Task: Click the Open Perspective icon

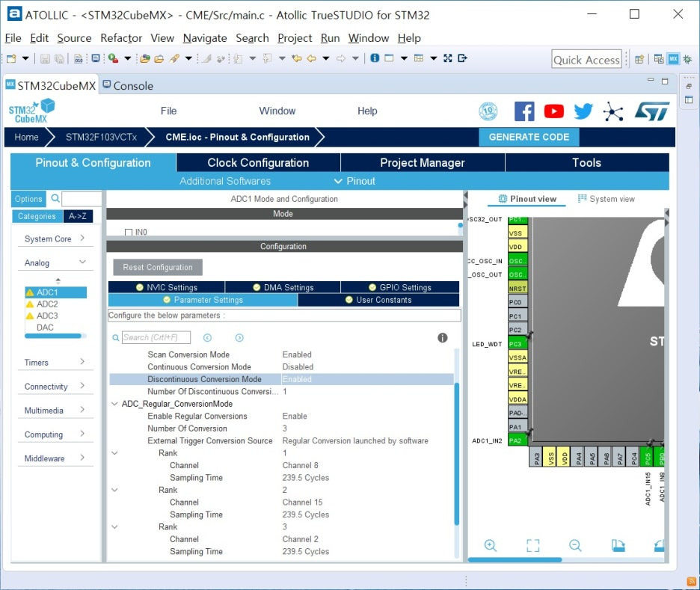Action: (639, 59)
